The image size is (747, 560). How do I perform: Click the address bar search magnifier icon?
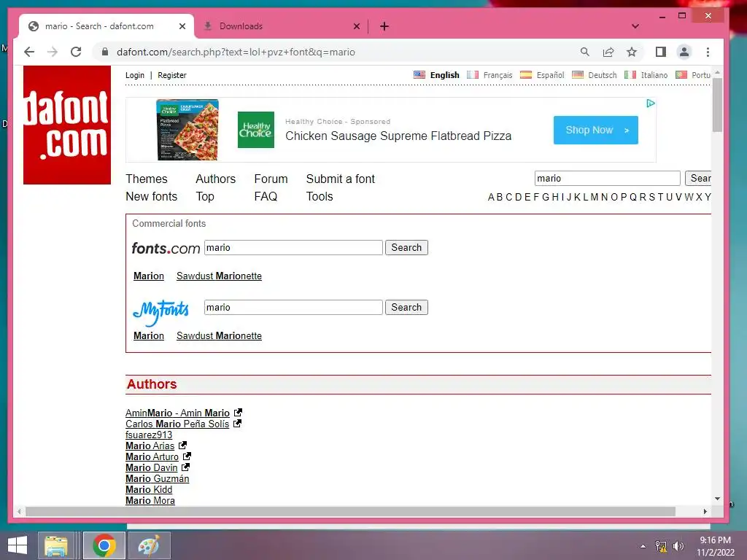584,52
